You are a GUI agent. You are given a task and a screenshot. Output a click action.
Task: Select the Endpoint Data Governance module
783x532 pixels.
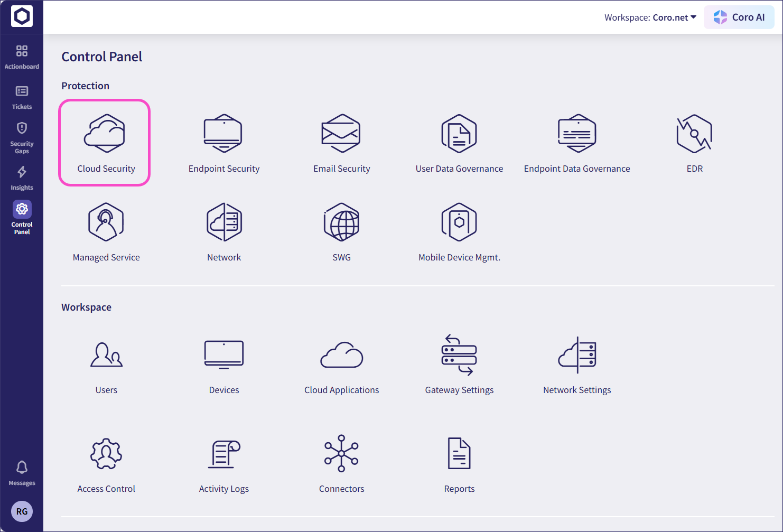pos(577,143)
